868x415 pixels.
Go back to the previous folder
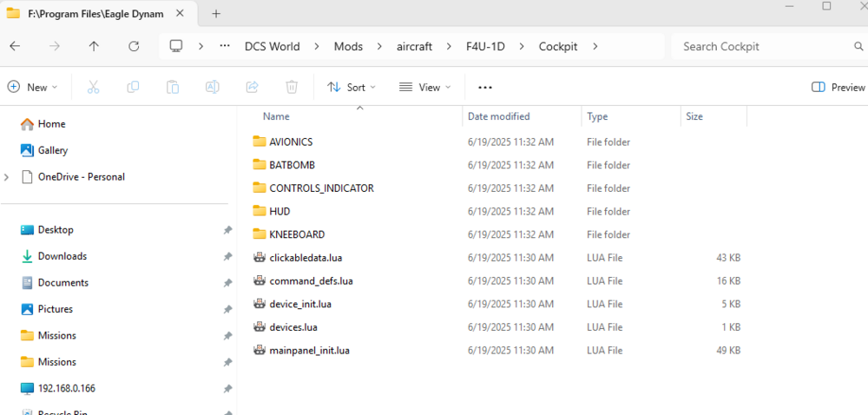[15, 47]
